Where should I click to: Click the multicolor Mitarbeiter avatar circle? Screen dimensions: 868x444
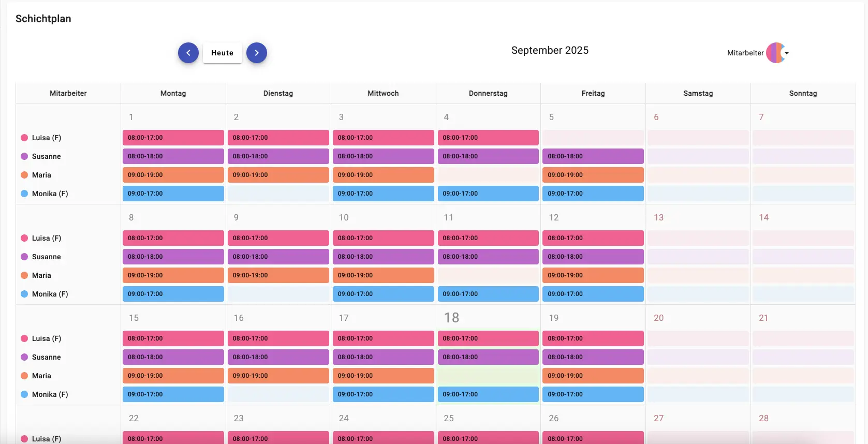coord(775,53)
